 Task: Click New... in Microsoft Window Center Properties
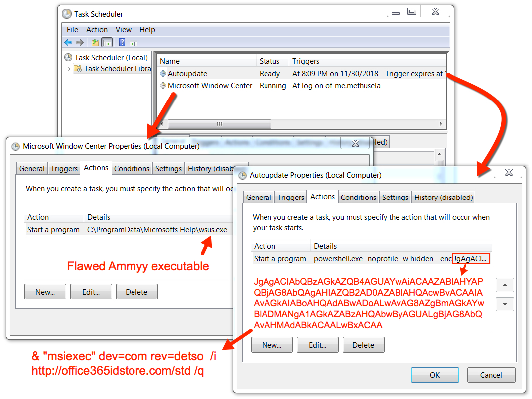[x=45, y=292]
